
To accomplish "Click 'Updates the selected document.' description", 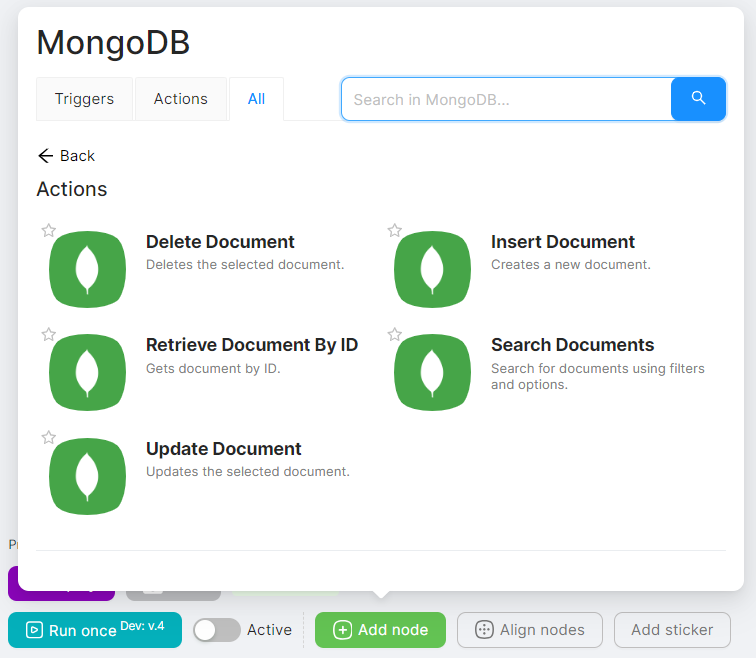I will coord(248,471).
